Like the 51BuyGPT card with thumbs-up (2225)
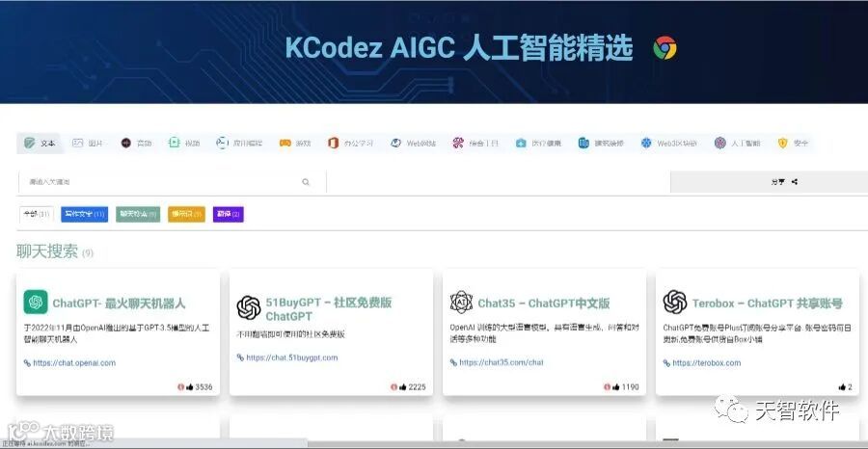The width and height of the screenshot is (868, 449). (403, 387)
